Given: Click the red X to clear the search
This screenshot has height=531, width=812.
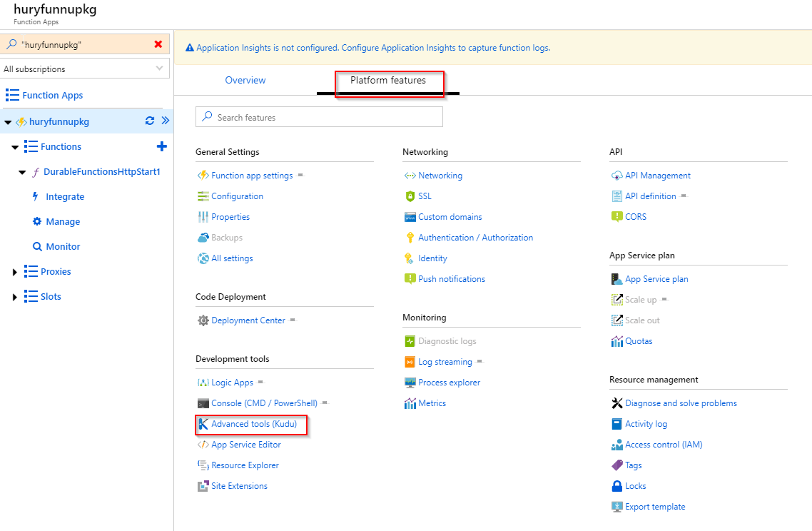Looking at the screenshot, I should (158, 44).
